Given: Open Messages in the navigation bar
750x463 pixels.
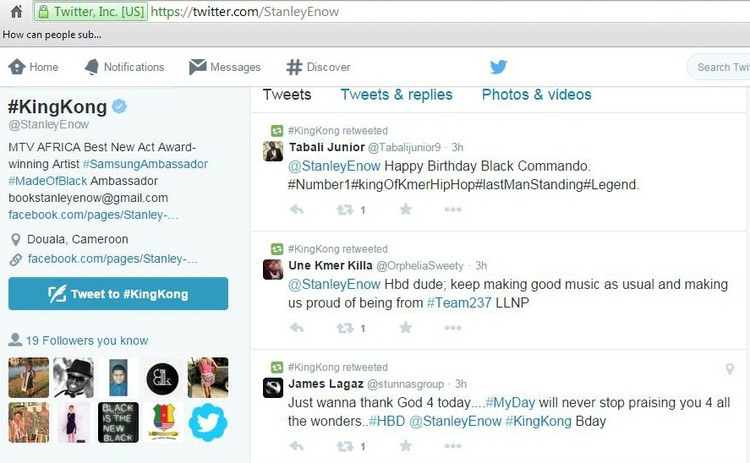Looking at the screenshot, I should coord(225,67).
